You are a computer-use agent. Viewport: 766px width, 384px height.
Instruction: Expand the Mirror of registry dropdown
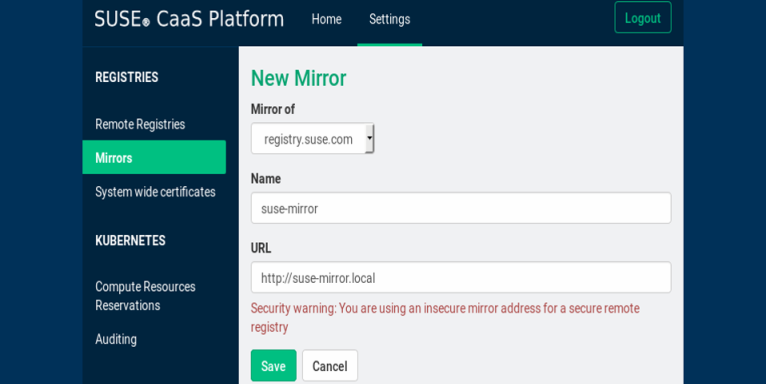coord(313,138)
